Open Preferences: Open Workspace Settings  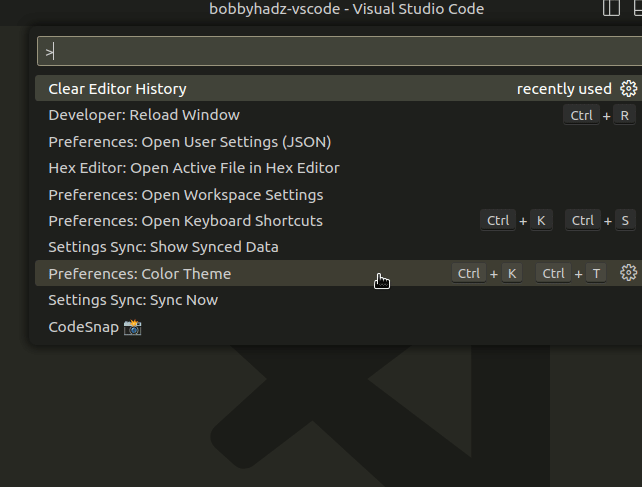pyautogui.click(x=338, y=195)
